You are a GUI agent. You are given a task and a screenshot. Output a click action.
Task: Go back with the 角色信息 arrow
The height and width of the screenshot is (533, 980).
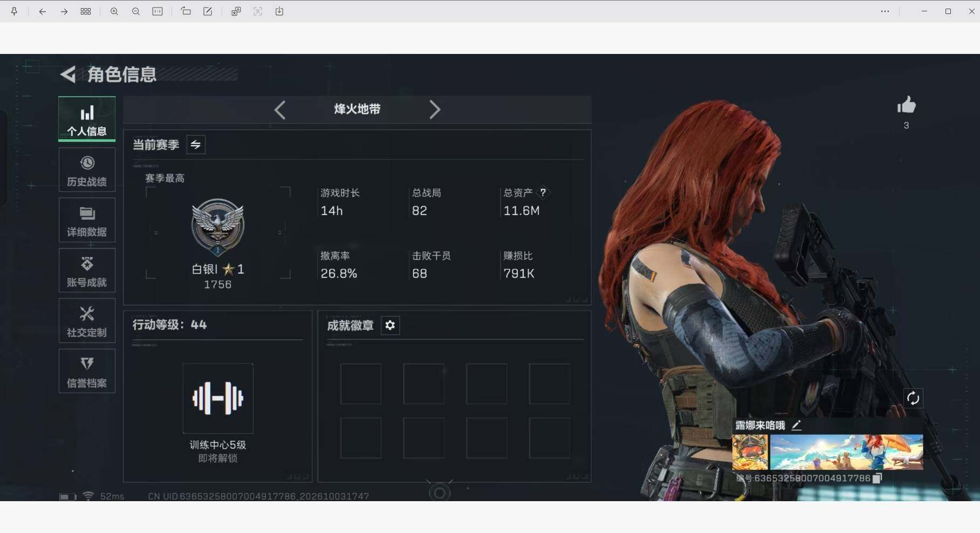coord(68,74)
